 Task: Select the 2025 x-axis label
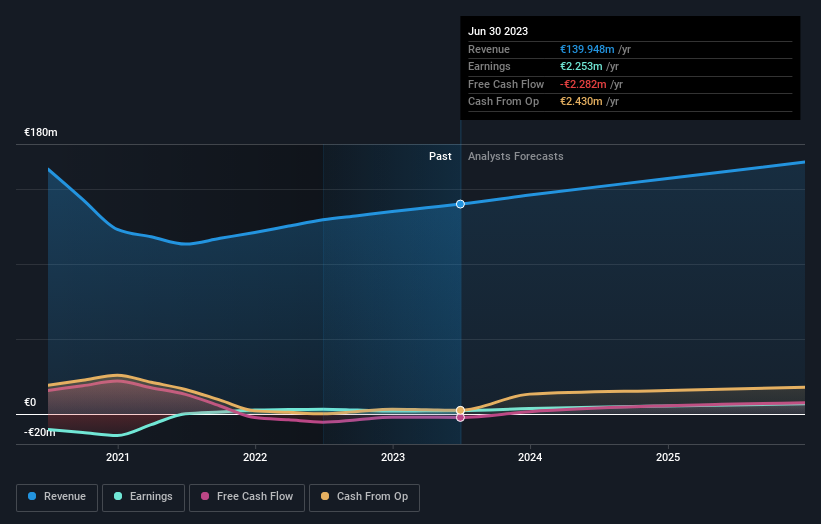(668, 458)
